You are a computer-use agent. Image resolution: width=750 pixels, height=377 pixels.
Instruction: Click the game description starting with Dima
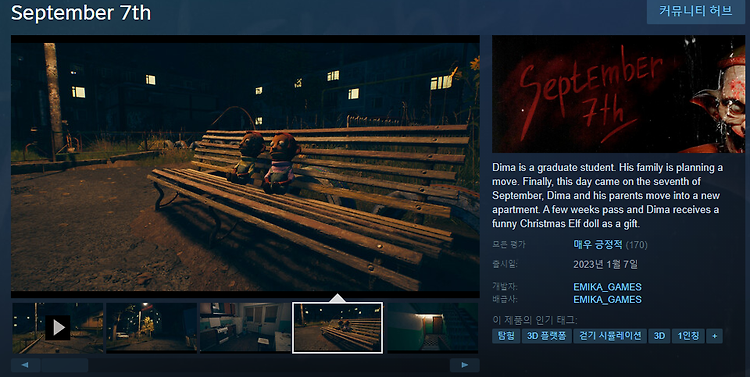tap(607, 195)
